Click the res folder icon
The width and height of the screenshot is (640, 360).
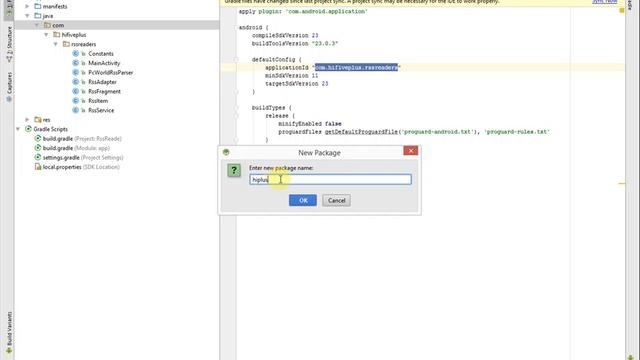[x=38, y=120]
